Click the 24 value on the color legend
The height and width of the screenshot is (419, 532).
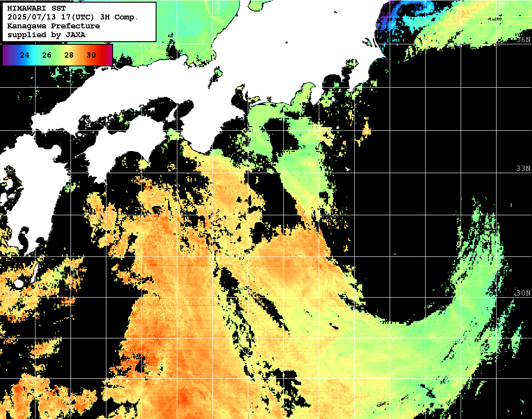25,55
